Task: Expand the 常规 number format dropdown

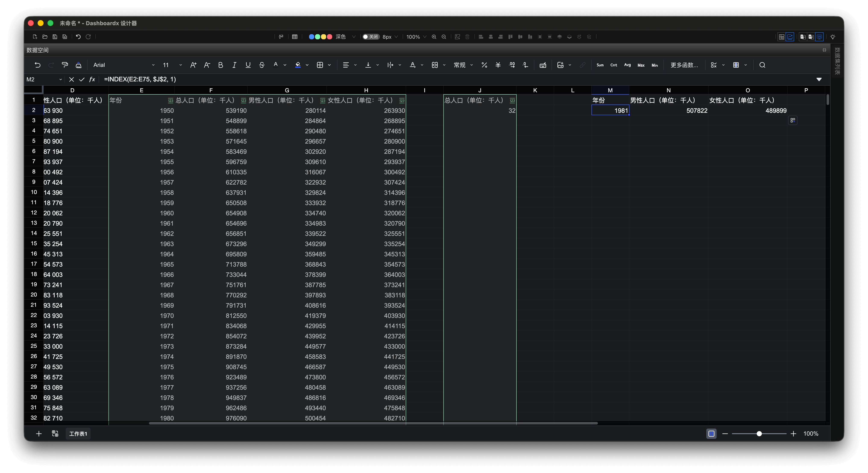Action: pyautogui.click(x=463, y=65)
